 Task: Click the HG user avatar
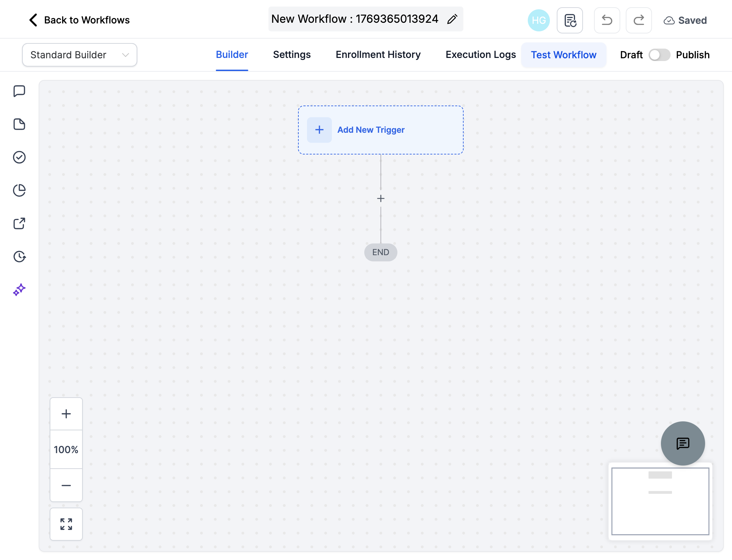coord(538,20)
